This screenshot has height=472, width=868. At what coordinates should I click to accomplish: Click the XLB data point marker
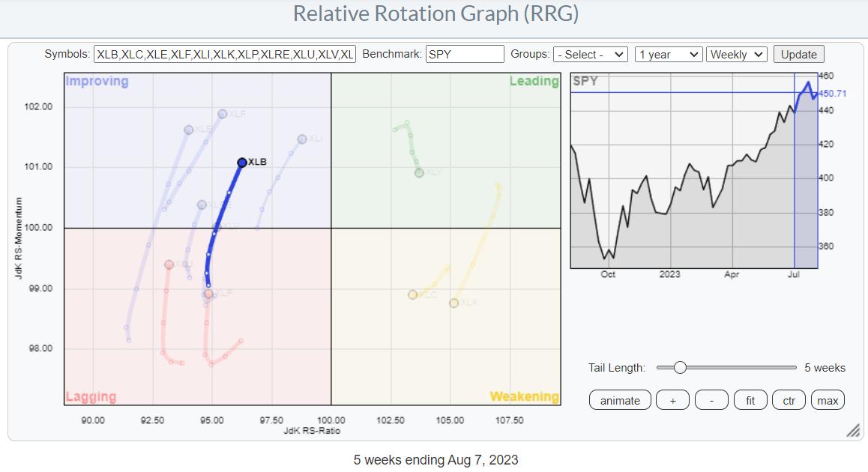click(242, 163)
